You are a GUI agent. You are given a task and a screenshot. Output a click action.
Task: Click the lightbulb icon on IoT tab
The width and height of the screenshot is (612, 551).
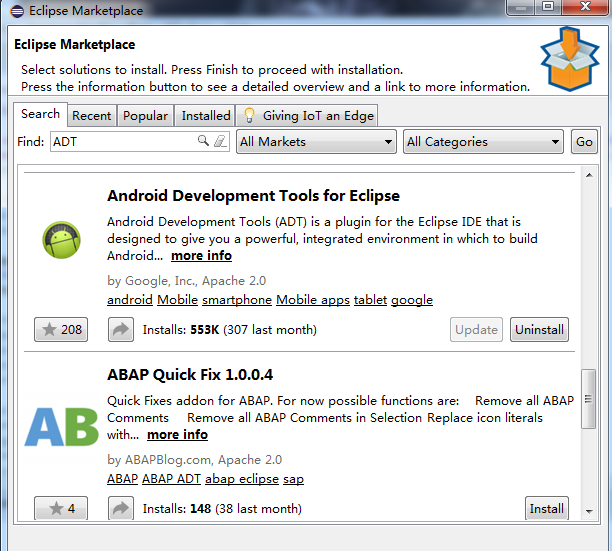point(249,116)
